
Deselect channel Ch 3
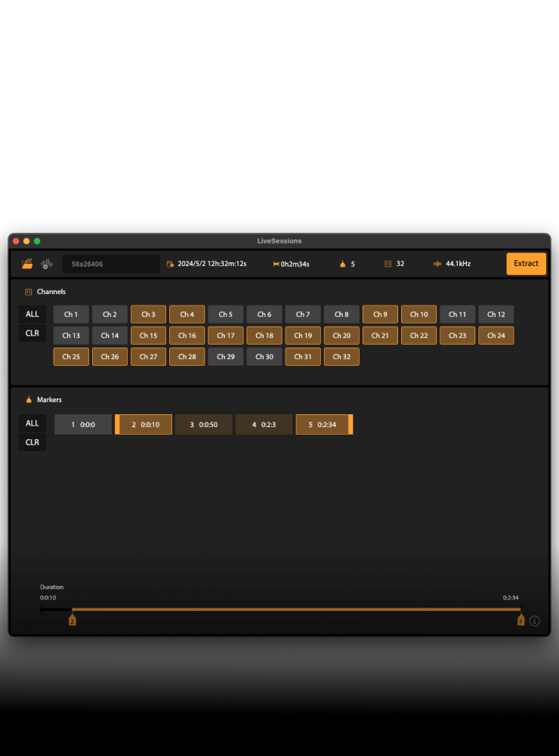tap(148, 314)
